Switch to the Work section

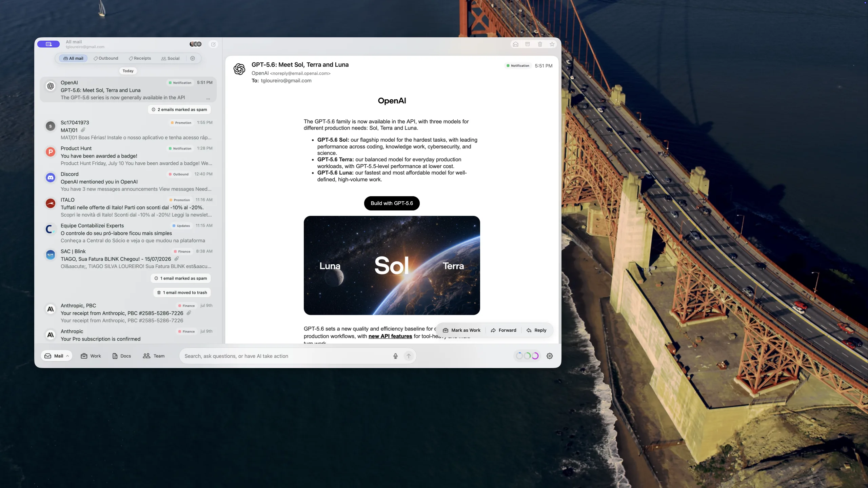[91, 356]
